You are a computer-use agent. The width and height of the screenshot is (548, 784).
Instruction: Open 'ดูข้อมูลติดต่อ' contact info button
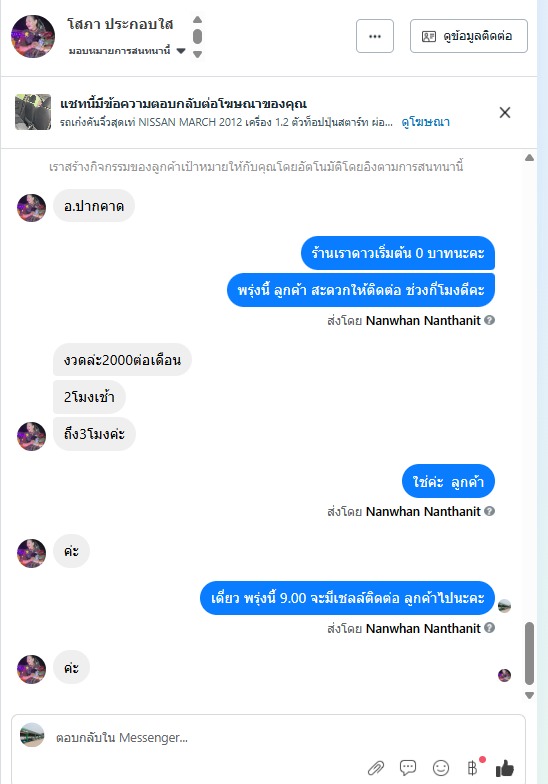[468, 36]
